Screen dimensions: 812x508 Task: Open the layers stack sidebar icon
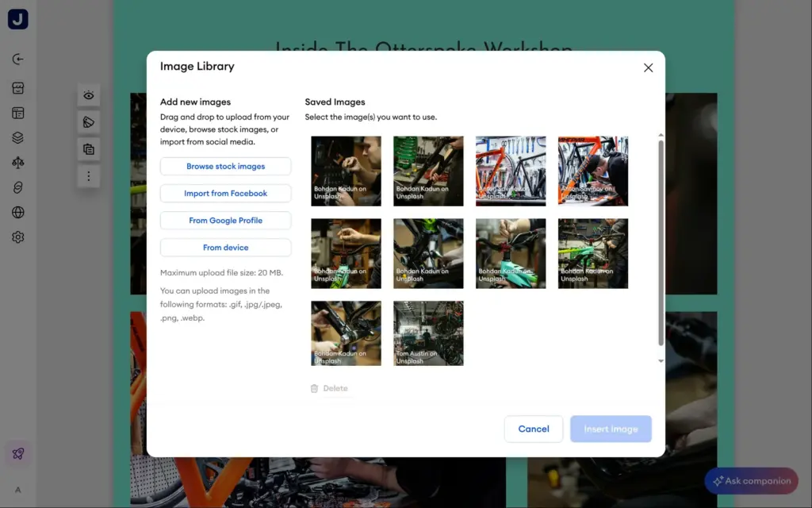18,138
